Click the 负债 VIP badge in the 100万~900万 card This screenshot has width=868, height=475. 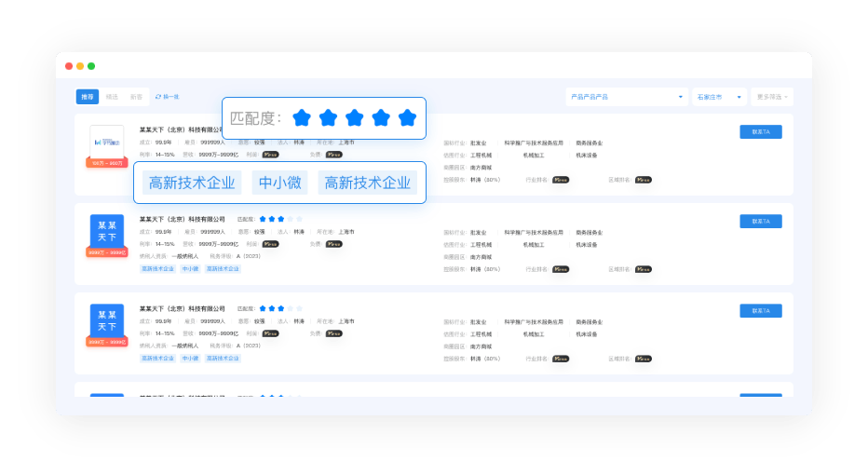pyautogui.click(x=333, y=155)
